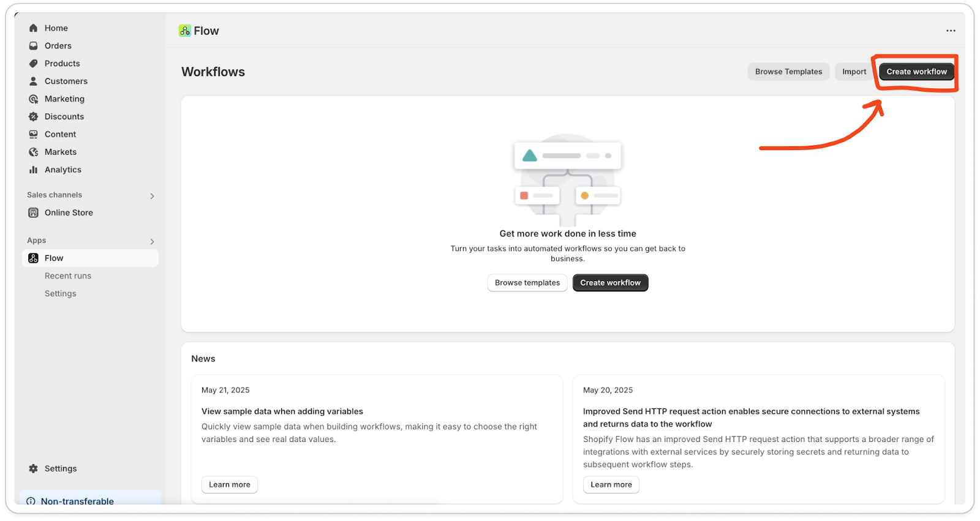Screen dimensions: 980x521
Task: Open the three-dot more actions menu
Action: (x=951, y=31)
